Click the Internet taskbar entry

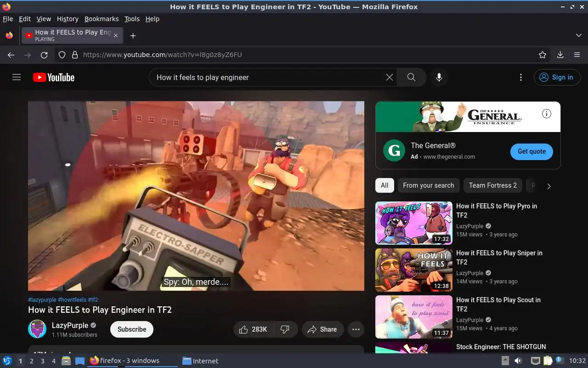point(200,361)
